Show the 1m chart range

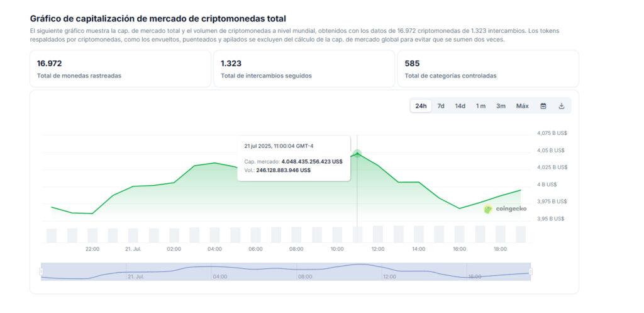[x=480, y=106]
